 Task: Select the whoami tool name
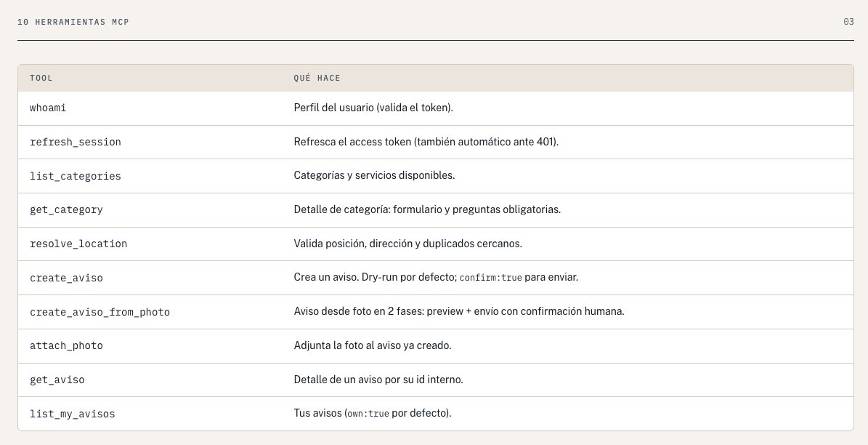click(x=48, y=108)
